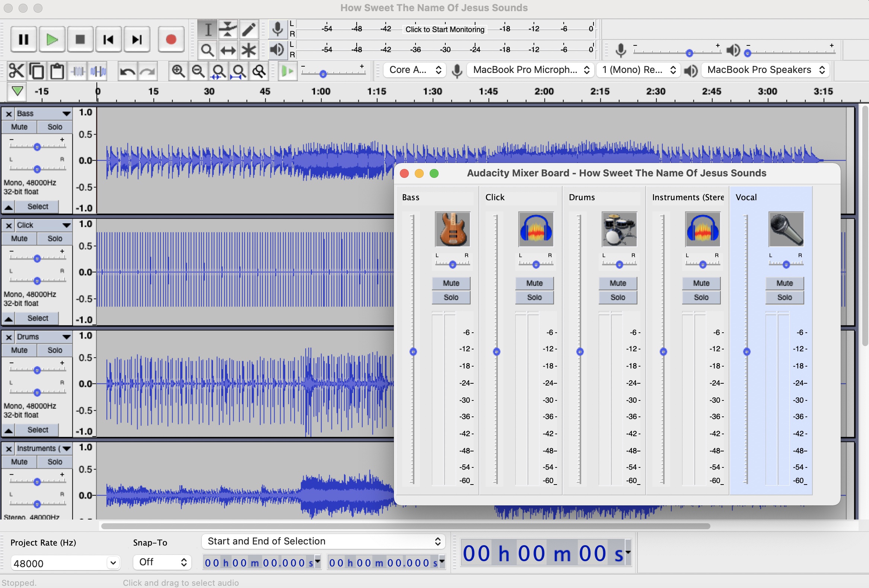Click the Cut scissors icon
This screenshot has width=869, height=588.
(x=16, y=71)
